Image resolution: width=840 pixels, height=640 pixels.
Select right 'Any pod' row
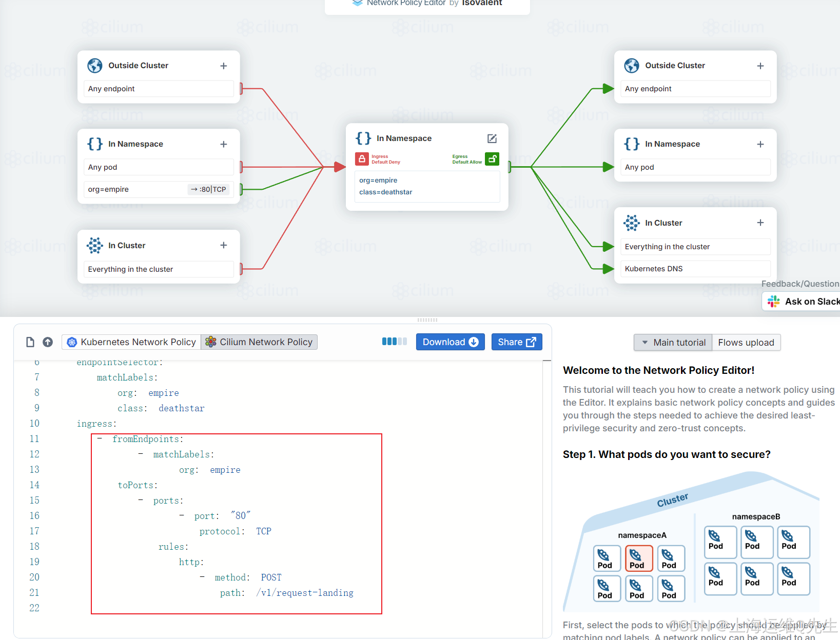695,167
